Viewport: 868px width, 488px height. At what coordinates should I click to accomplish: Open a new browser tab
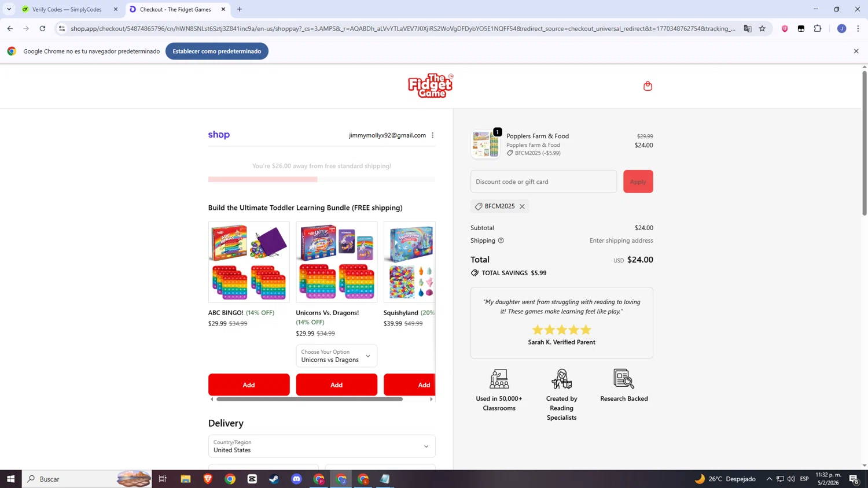240,9
